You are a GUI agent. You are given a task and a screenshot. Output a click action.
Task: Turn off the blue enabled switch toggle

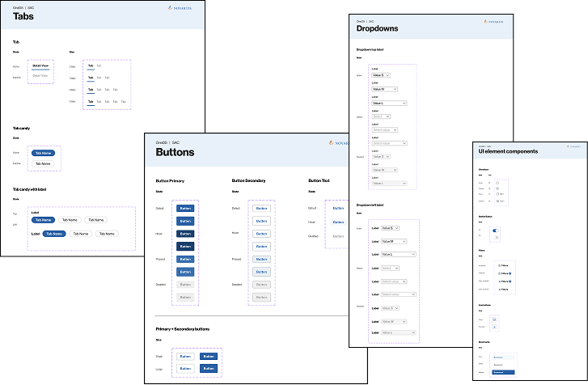point(495,231)
